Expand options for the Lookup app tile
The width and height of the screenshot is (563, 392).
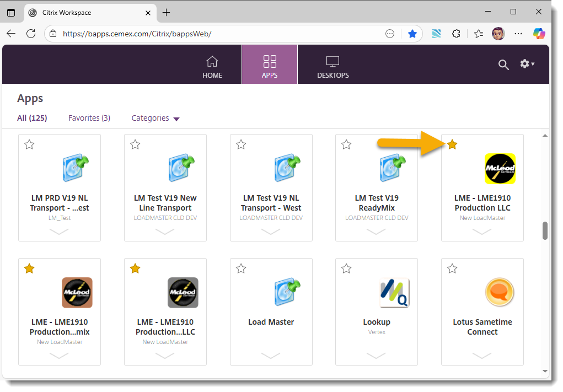[377, 356]
